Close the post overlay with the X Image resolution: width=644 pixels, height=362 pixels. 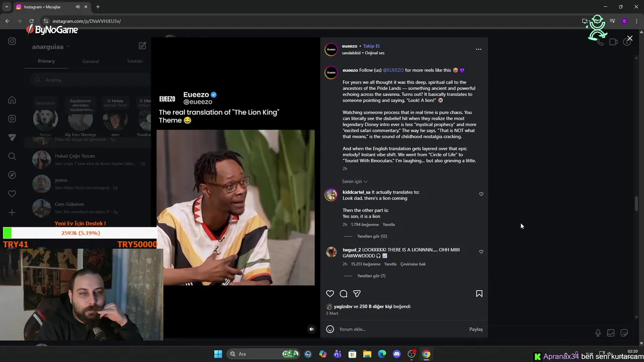(x=629, y=38)
